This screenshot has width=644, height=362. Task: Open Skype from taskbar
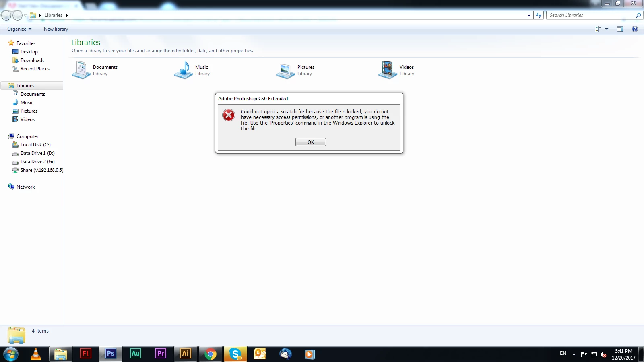235,354
